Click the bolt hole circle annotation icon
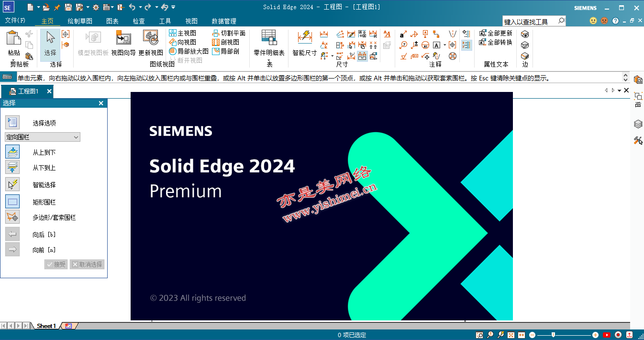The height and width of the screenshot is (340, 644). (x=452, y=56)
